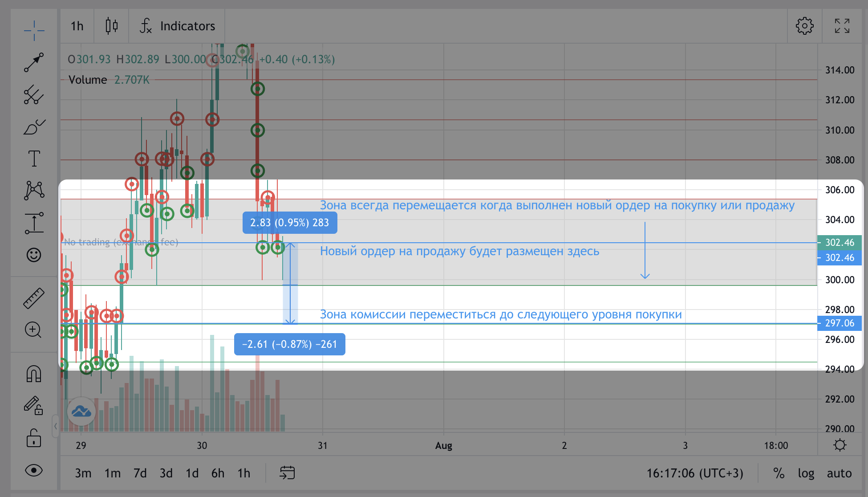
Task: Open the pitchfork drawing tools
Action: [x=34, y=95]
